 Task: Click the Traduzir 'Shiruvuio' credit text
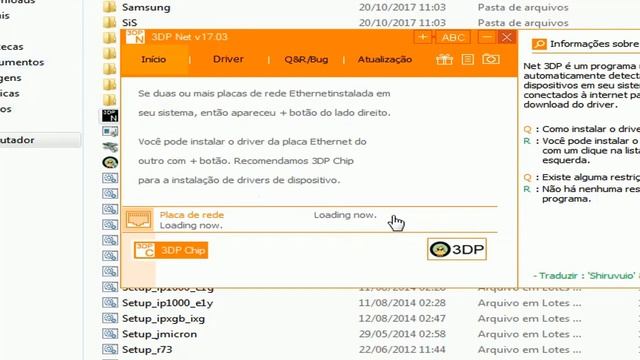point(586,276)
